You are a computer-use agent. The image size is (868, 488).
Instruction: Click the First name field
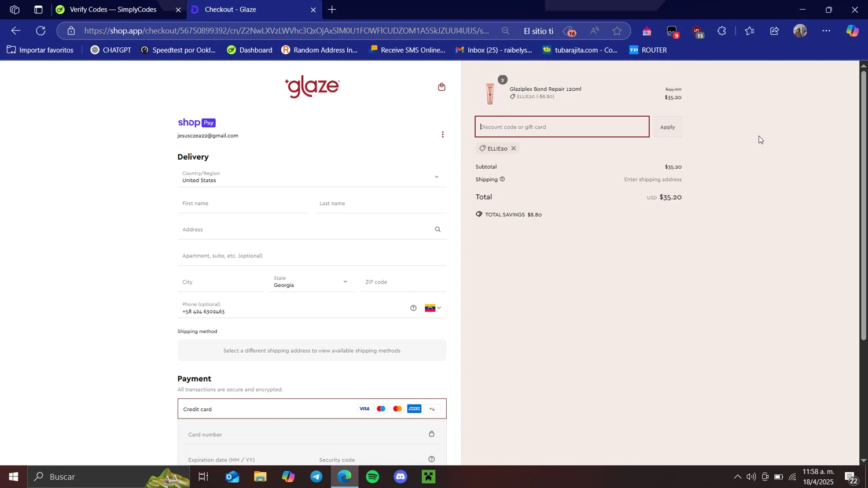click(x=243, y=204)
